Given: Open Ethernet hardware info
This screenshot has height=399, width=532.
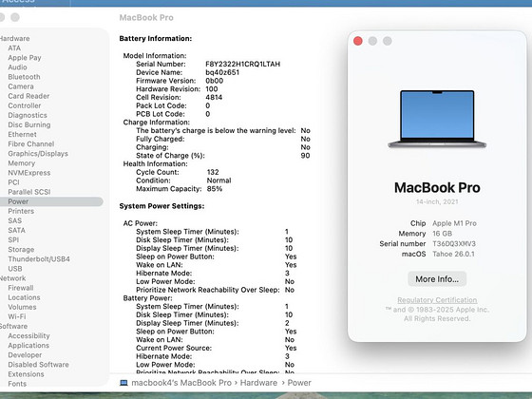Looking at the screenshot, I should click(22, 134).
